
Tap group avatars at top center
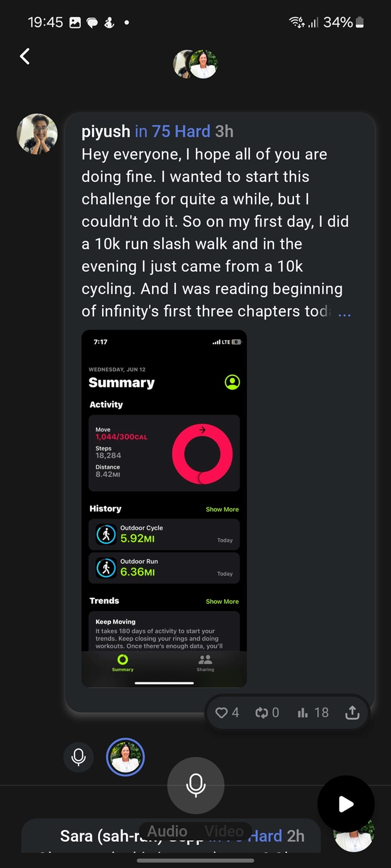[195, 64]
